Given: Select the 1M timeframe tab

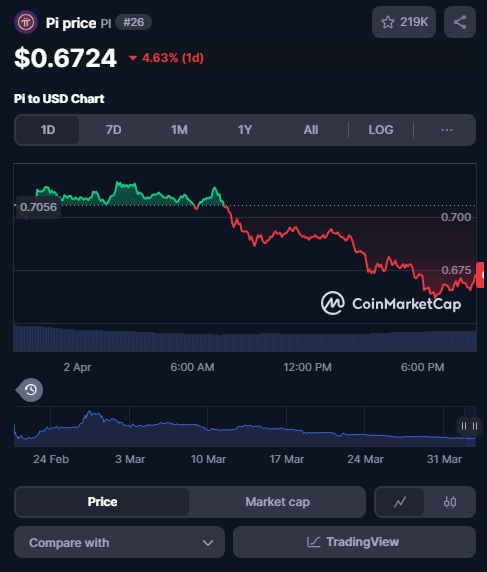Looking at the screenshot, I should [179, 130].
